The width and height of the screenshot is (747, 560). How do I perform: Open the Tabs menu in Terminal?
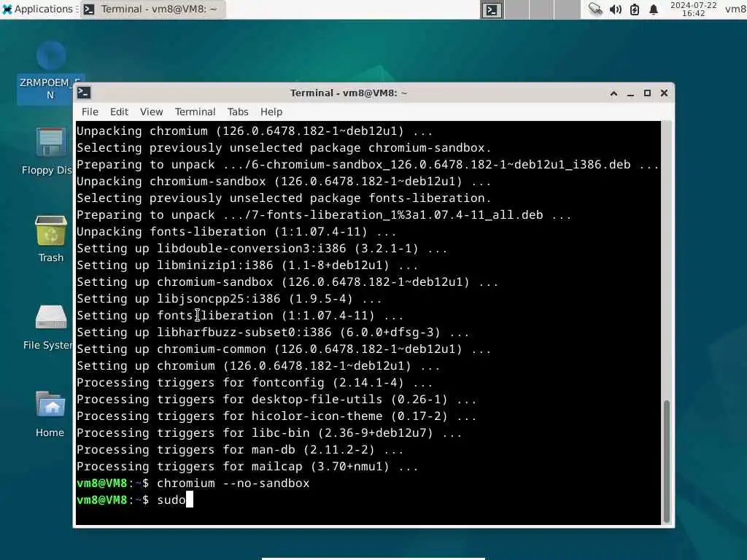point(238,112)
